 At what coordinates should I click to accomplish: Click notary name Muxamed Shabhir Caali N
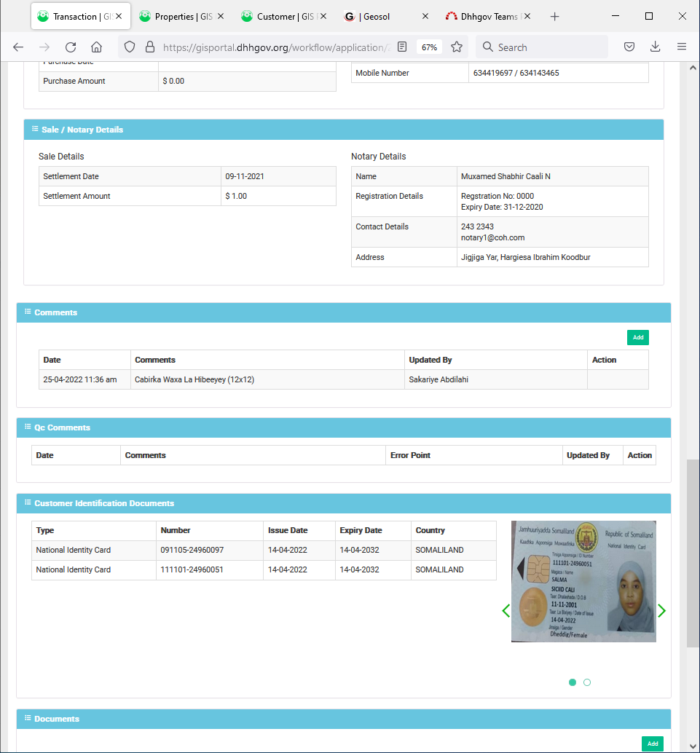pyautogui.click(x=506, y=176)
